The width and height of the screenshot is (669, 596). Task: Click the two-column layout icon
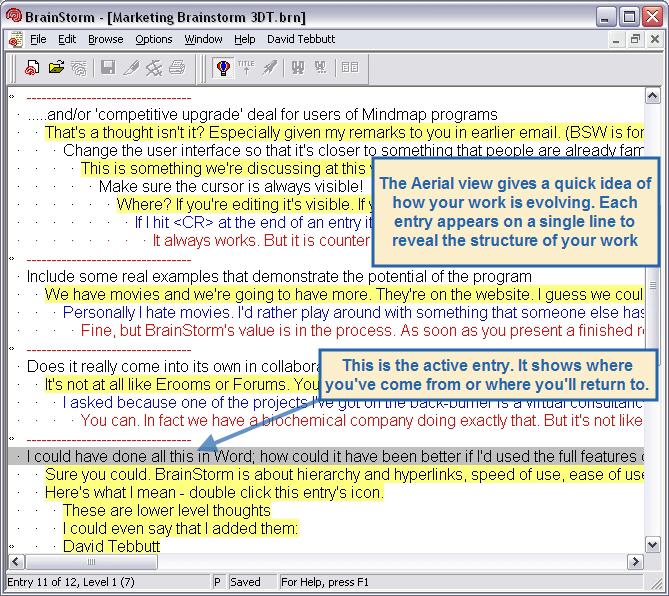350,68
